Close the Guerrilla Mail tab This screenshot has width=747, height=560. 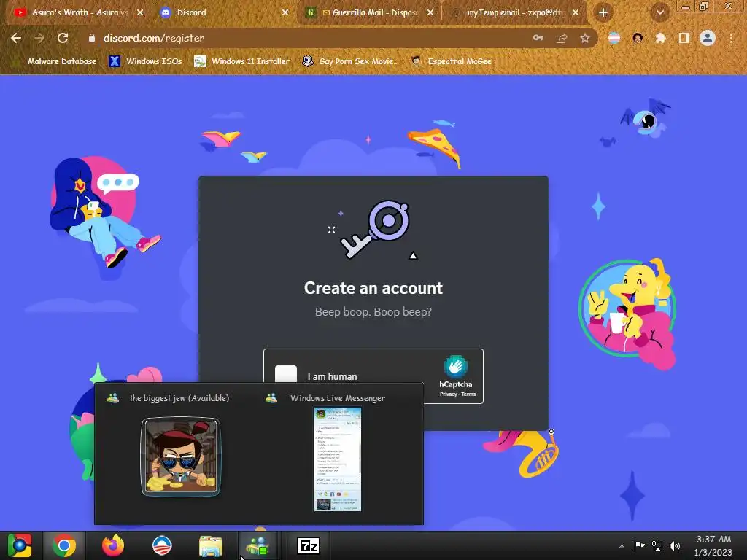coord(430,12)
